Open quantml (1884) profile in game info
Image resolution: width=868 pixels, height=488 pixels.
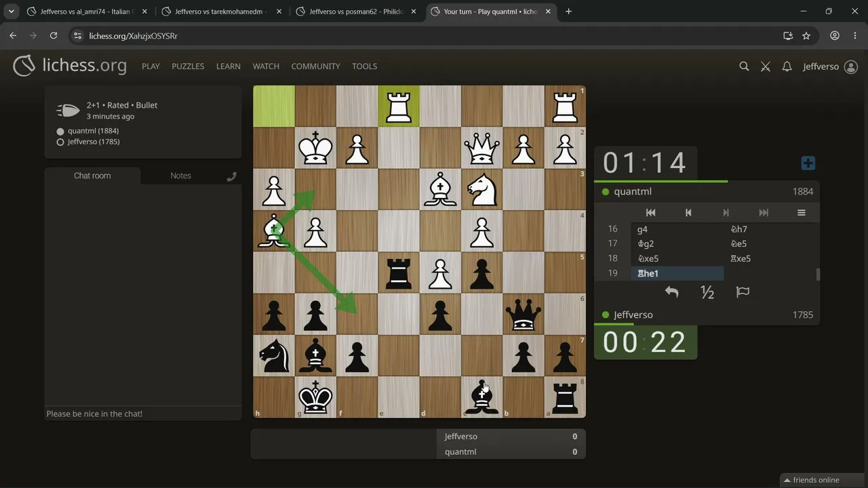pyautogui.click(x=93, y=131)
